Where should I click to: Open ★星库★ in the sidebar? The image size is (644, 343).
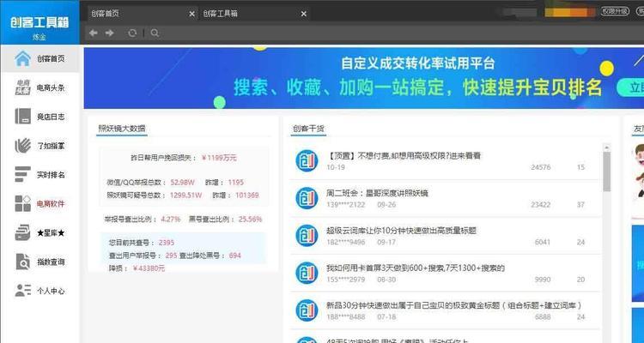click(x=39, y=233)
